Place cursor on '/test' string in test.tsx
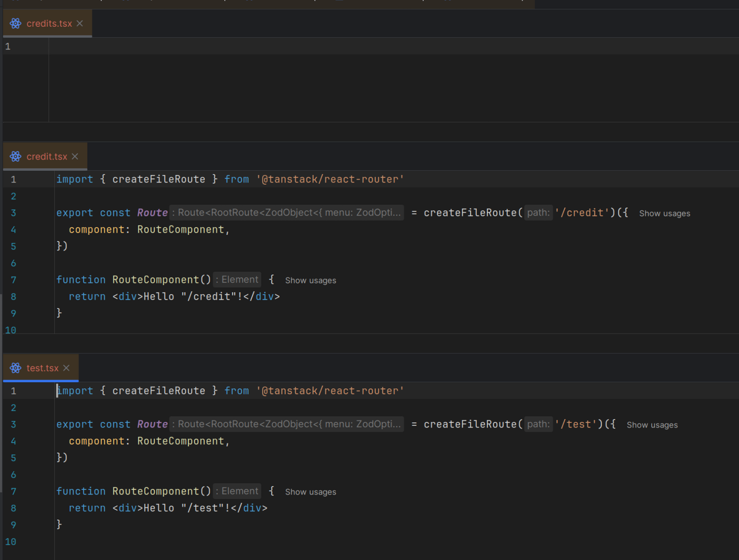This screenshot has width=739, height=560. coord(576,424)
